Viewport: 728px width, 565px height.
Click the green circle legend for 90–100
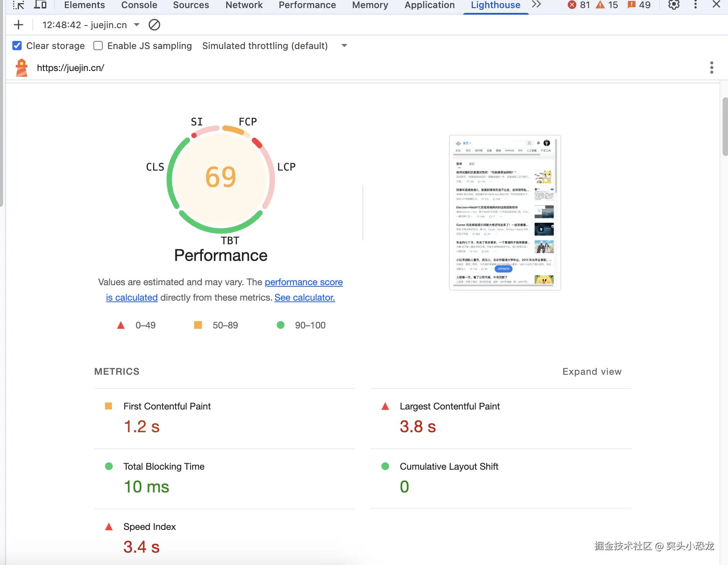coord(281,325)
